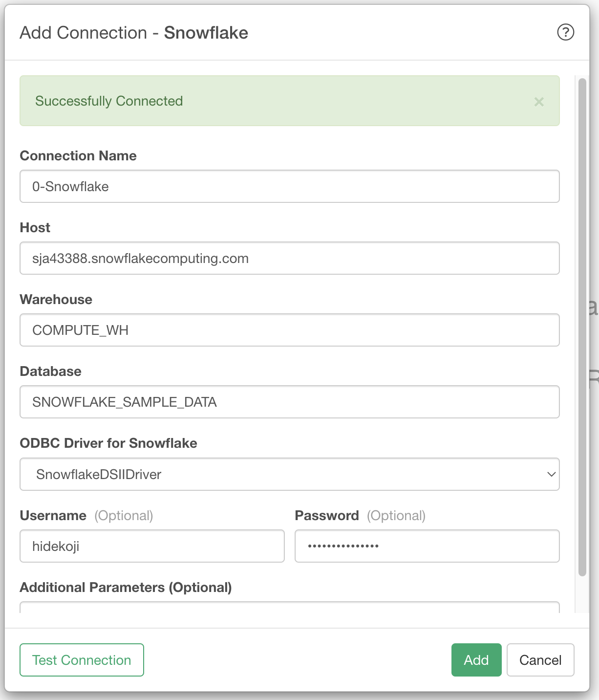The width and height of the screenshot is (599, 700).
Task: Click the Connection Name label
Action: tap(78, 156)
